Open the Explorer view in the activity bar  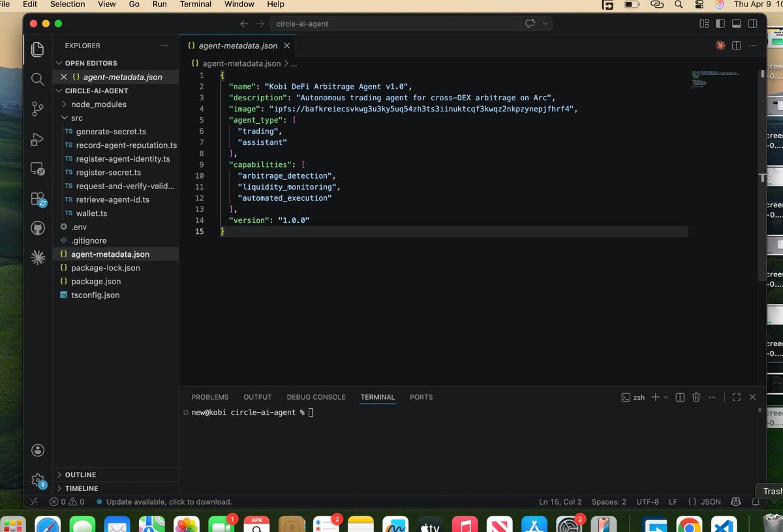(38, 50)
